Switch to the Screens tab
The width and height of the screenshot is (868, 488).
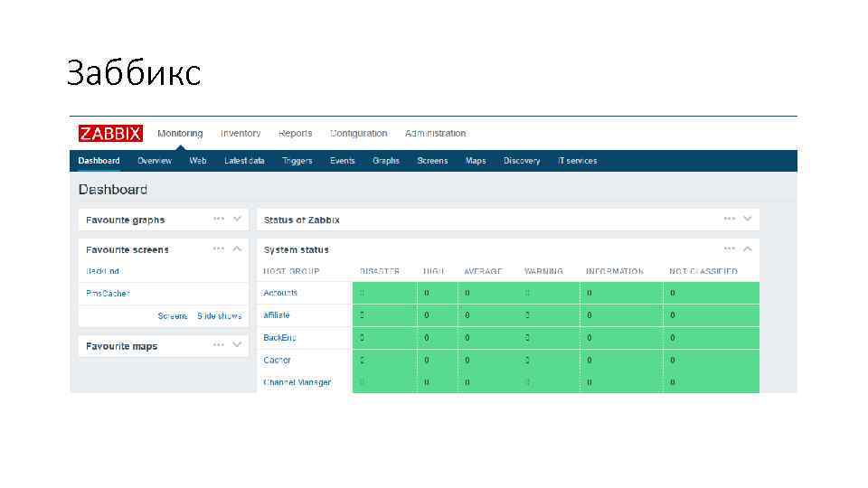pos(432,161)
